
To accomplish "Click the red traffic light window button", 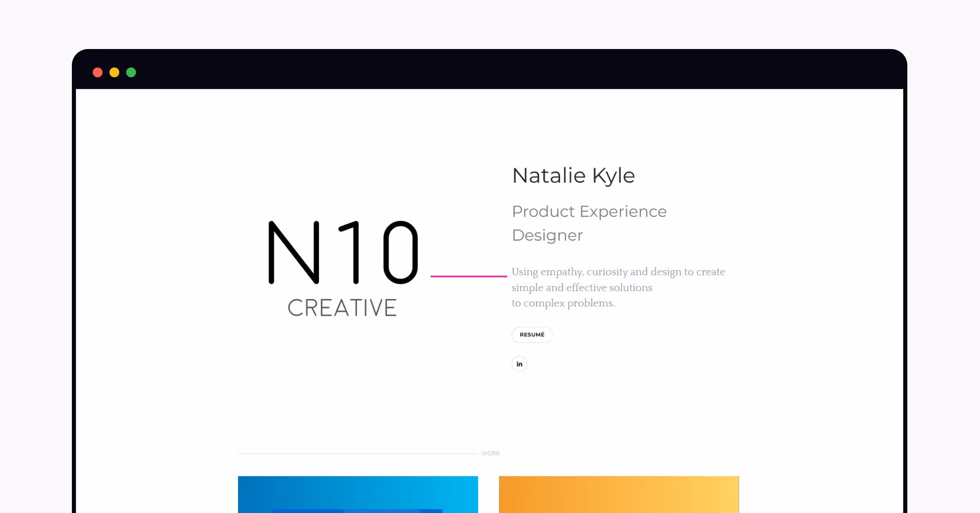I will pyautogui.click(x=98, y=72).
